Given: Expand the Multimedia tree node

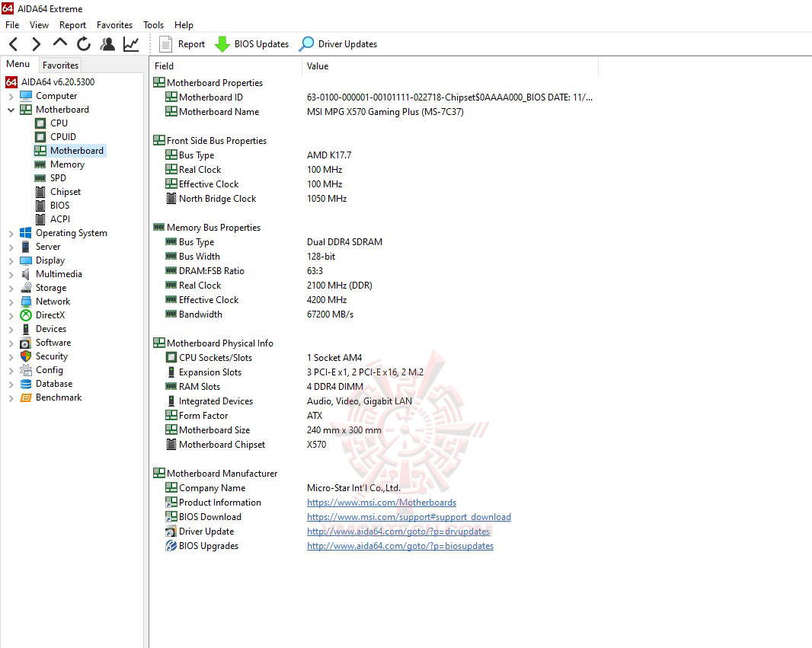Looking at the screenshot, I should coord(11,275).
